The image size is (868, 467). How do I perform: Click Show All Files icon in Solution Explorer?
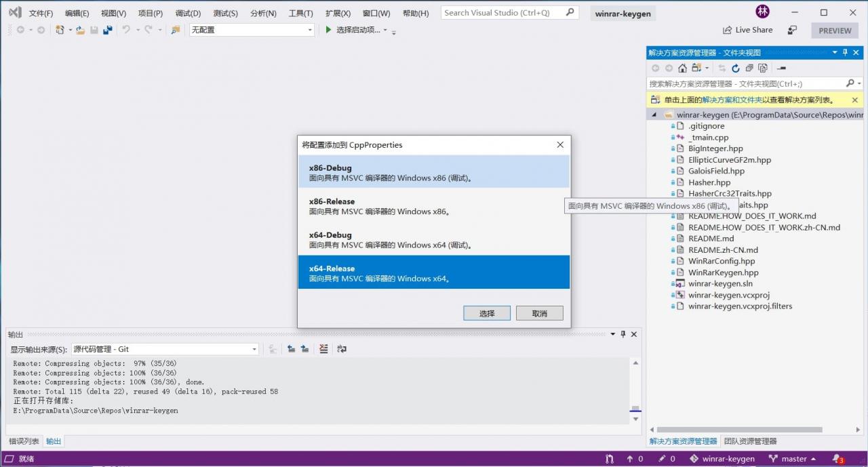point(763,68)
